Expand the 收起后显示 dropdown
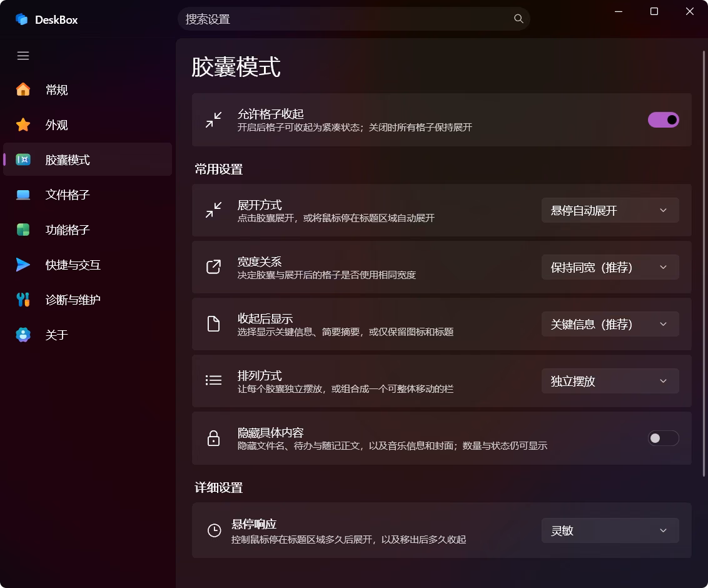The height and width of the screenshot is (588, 708). pos(610,324)
